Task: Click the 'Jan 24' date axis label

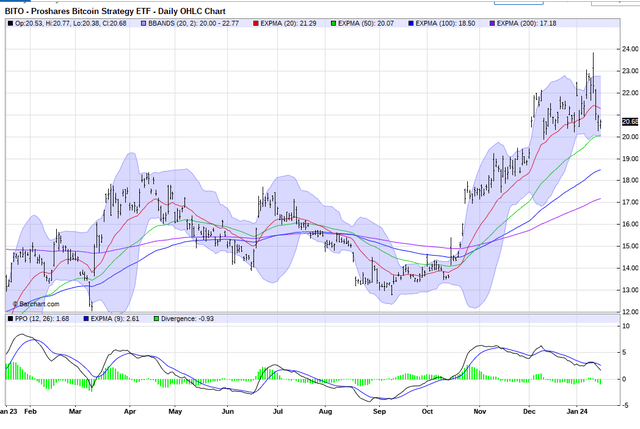Action: click(x=578, y=411)
